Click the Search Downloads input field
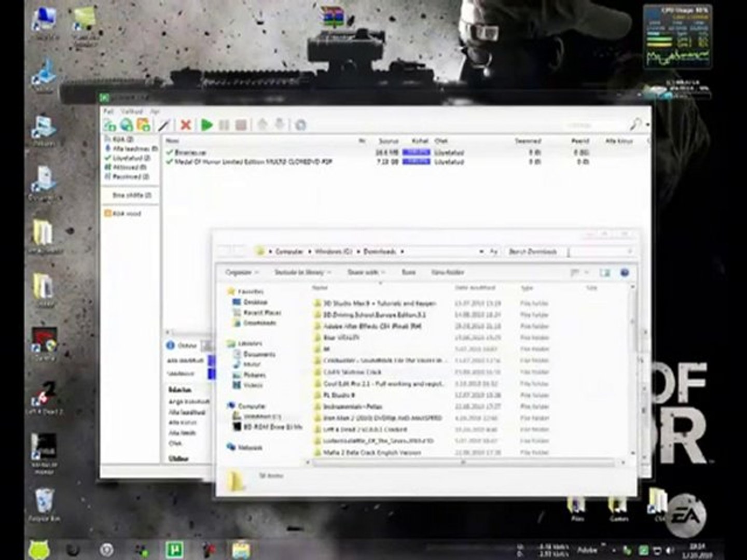 [570, 251]
